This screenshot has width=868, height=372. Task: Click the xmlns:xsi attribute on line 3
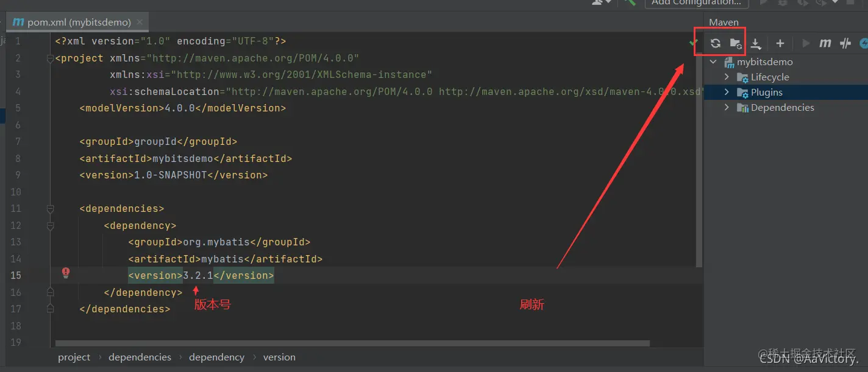coord(271,74)
